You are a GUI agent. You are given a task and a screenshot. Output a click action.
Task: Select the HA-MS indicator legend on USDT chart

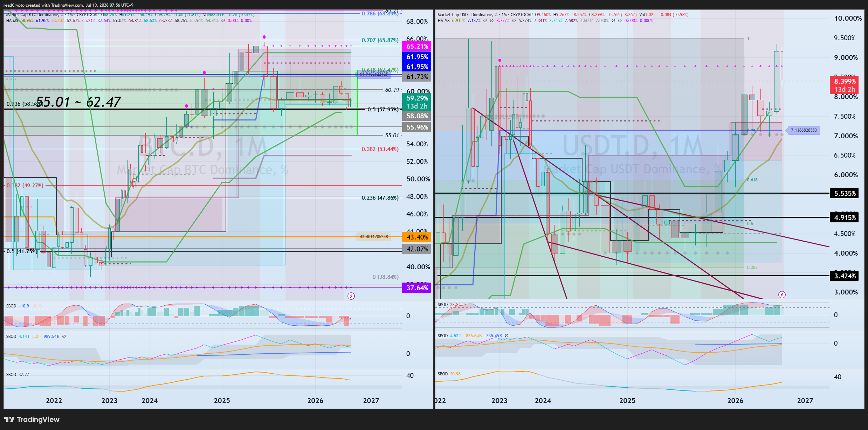444,21
